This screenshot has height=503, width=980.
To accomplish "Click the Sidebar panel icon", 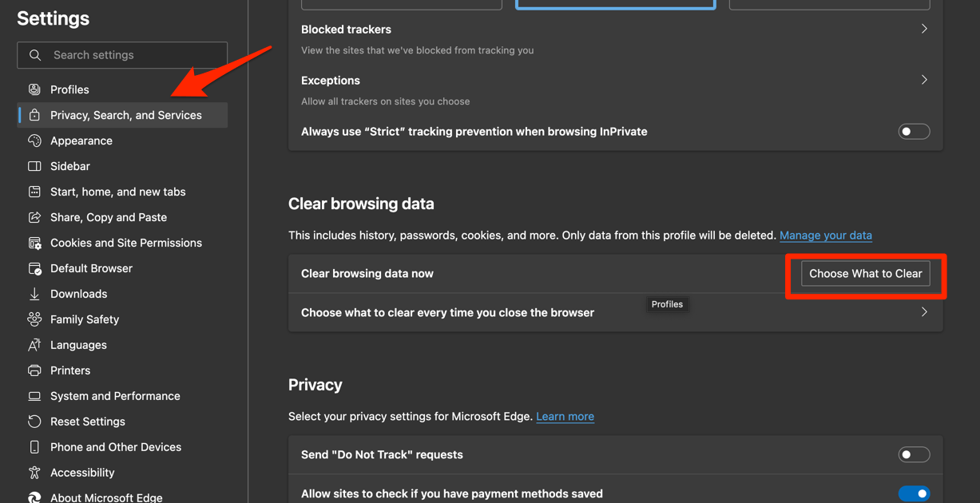I will [x=34, y=166].
